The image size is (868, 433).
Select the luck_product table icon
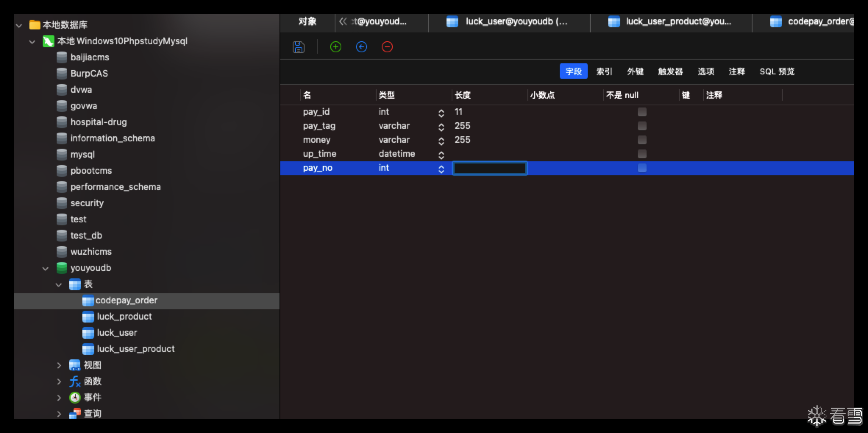(x=88, y=317)
